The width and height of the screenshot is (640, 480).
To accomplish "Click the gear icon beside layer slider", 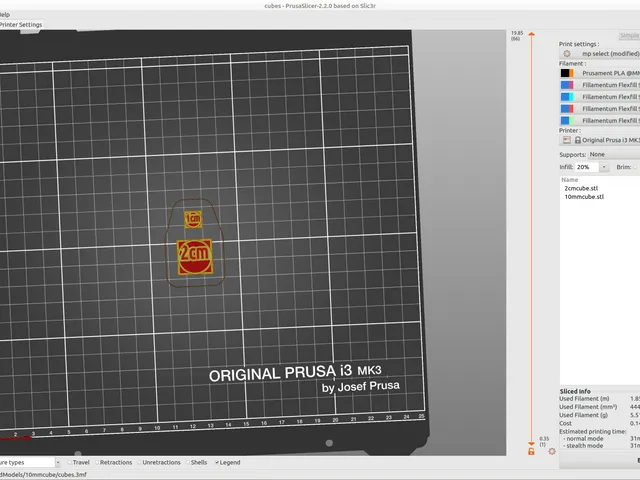I will [x=552, y=451].
